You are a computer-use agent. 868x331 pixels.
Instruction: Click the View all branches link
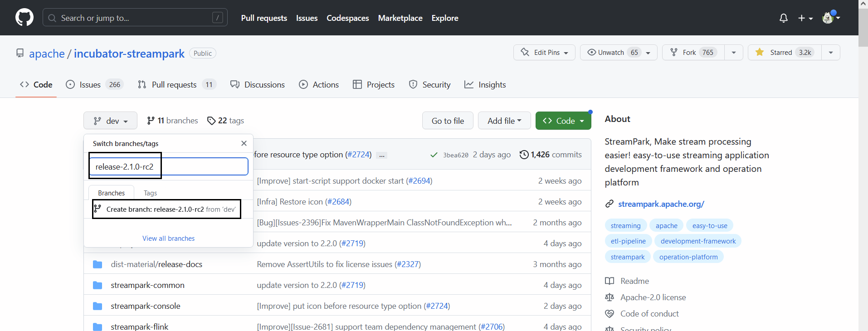tap(168, 239)
